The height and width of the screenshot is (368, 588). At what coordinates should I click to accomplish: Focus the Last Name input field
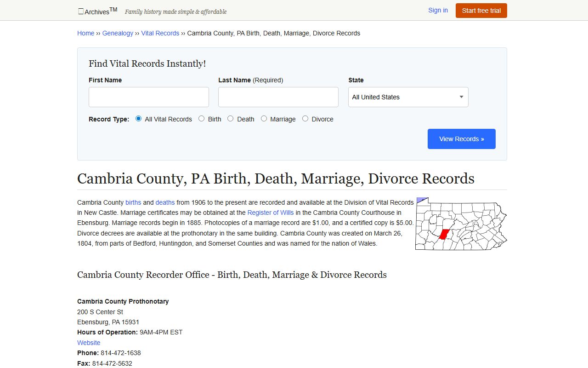[278, 97]
